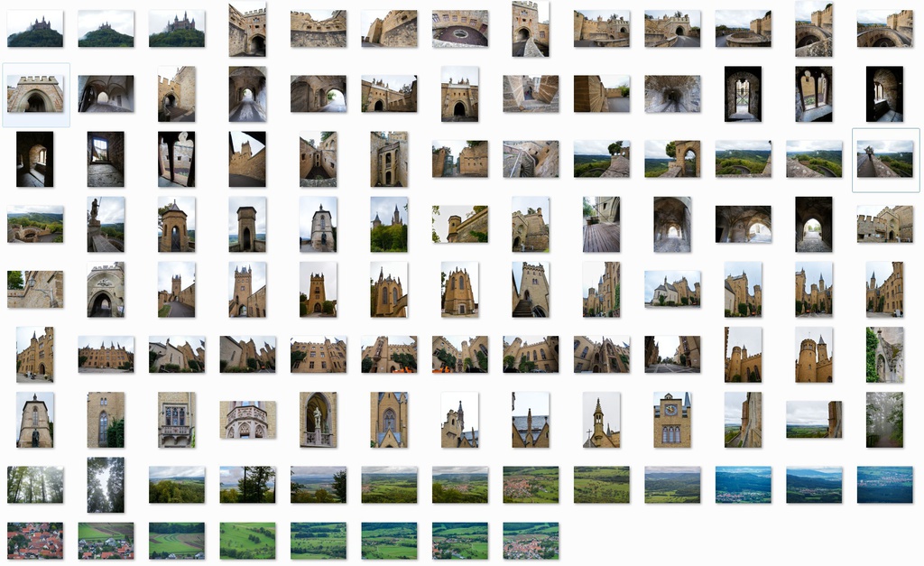Viewport: 924px width, 566px height.
Task: Select the darkest blue hazy valley photo
Action: (884, 485)
